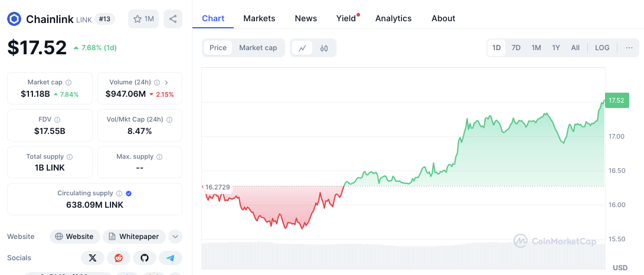Open the Reddit social link
This screenshot has height=275, width=644.
[119, 258]
